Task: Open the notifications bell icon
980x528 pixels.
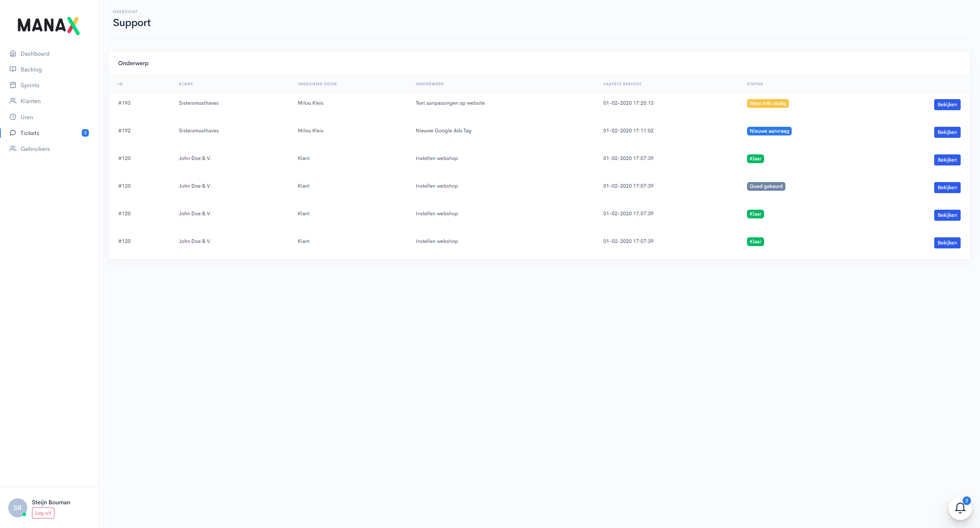Action: pyautogui.click(x=960, y=508)
